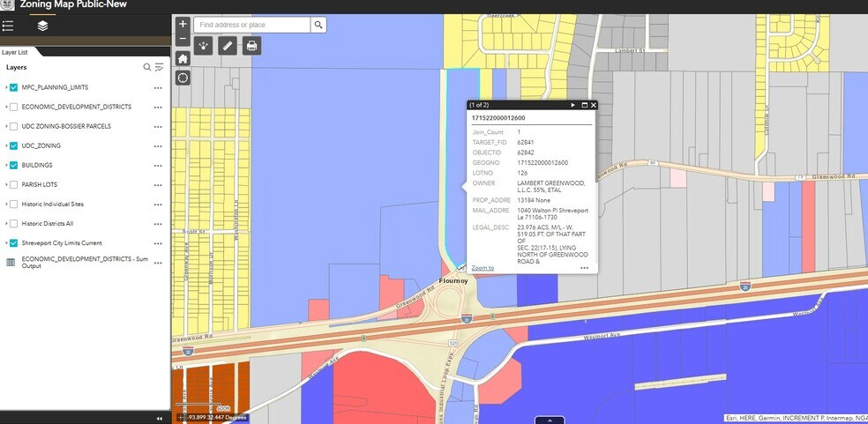Open options menu for ECONOMIC_DEVELOPMENT_DISTRICTS layer

click(x=158, y=107)
